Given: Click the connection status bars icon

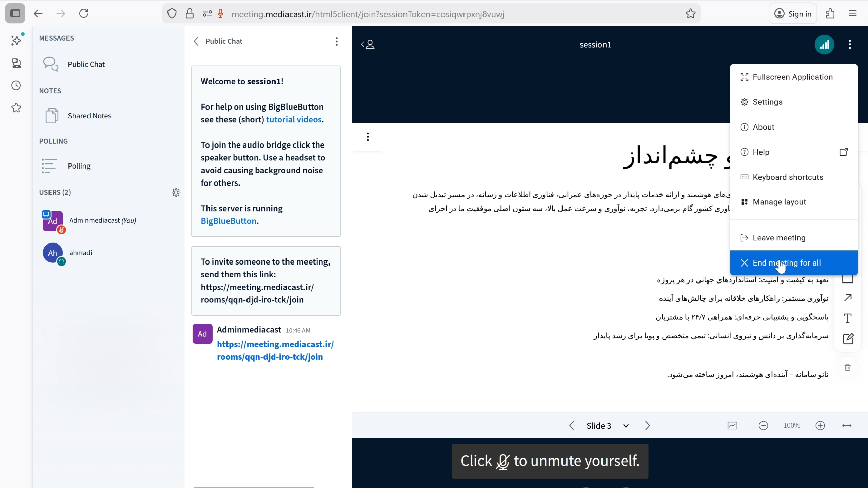Looking at the screenshot, I should 824,44.
